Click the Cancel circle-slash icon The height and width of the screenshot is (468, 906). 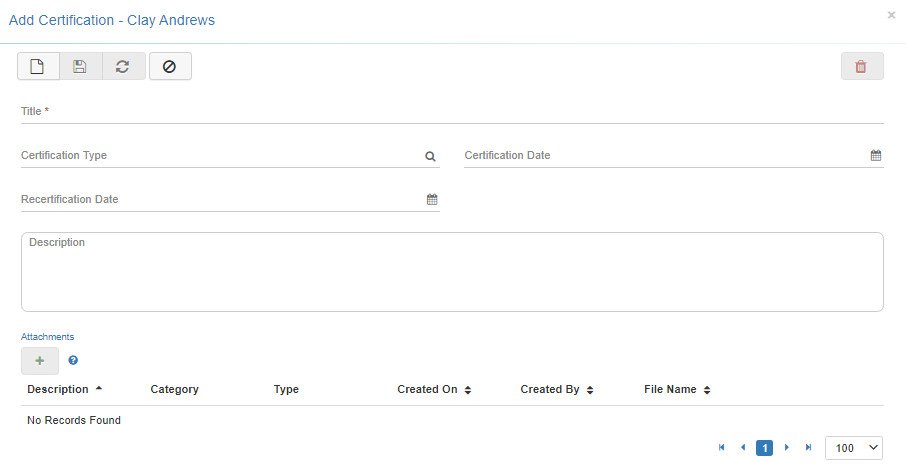[170, 66]
